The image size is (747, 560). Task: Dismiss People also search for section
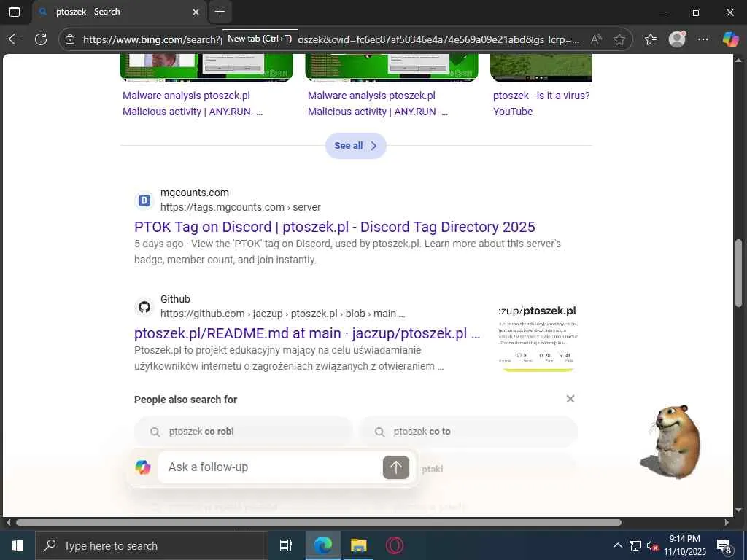coord(570,399)
